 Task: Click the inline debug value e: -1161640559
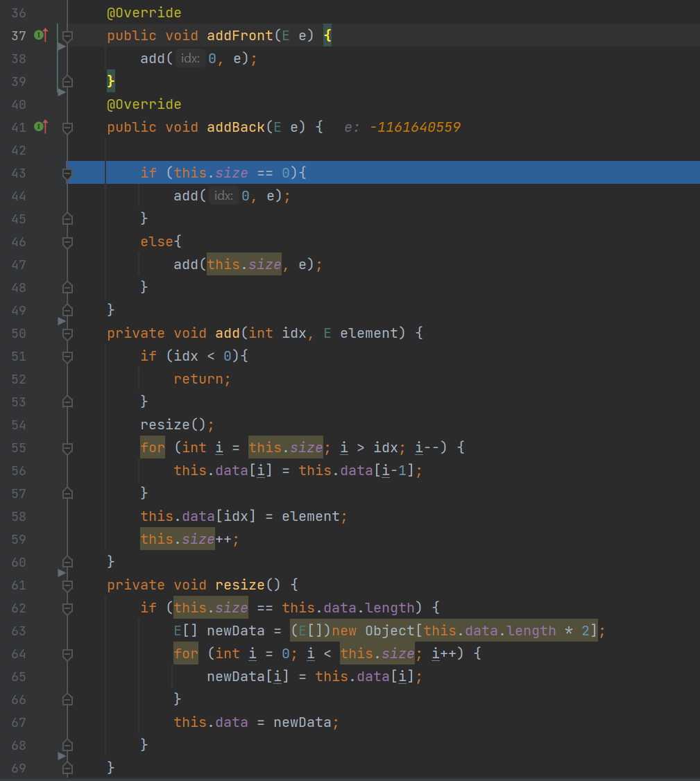click(x=402, y=128)
